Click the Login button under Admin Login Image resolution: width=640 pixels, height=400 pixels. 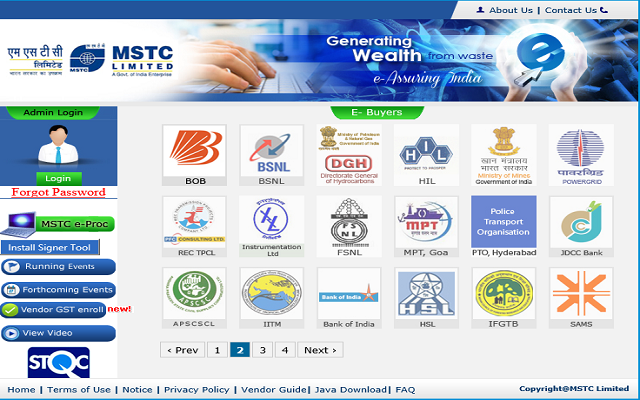(58, 179)
